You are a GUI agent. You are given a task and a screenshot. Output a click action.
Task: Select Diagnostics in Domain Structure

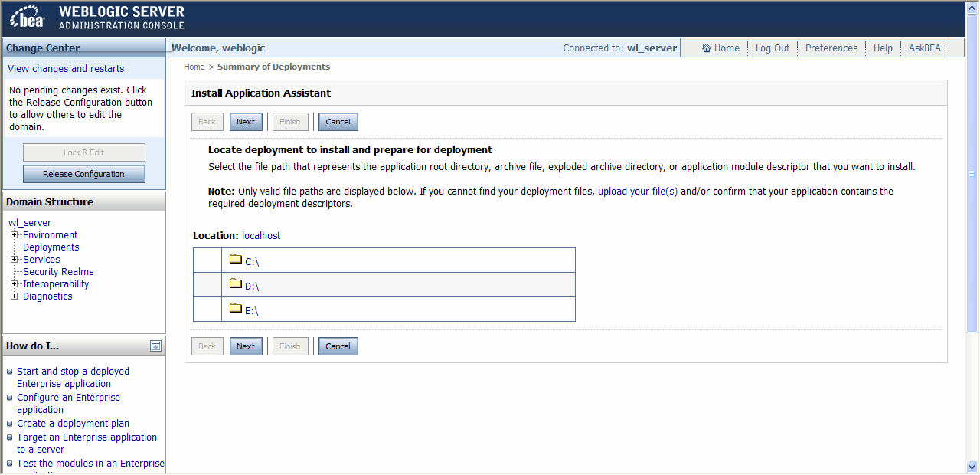pyautogui.click(x=47, y=296)
